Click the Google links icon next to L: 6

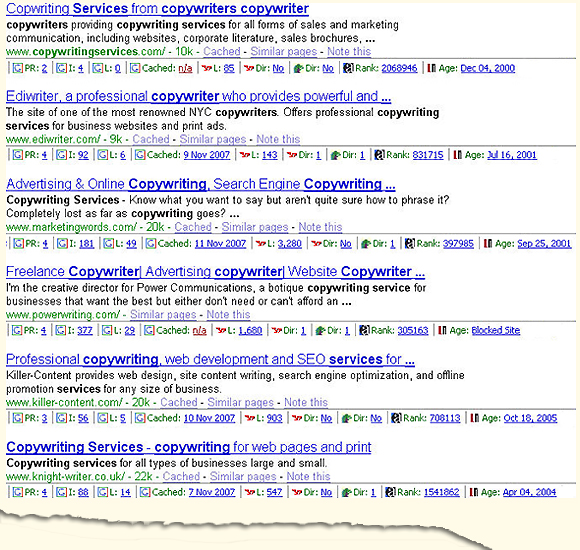(x=102, y=155)
